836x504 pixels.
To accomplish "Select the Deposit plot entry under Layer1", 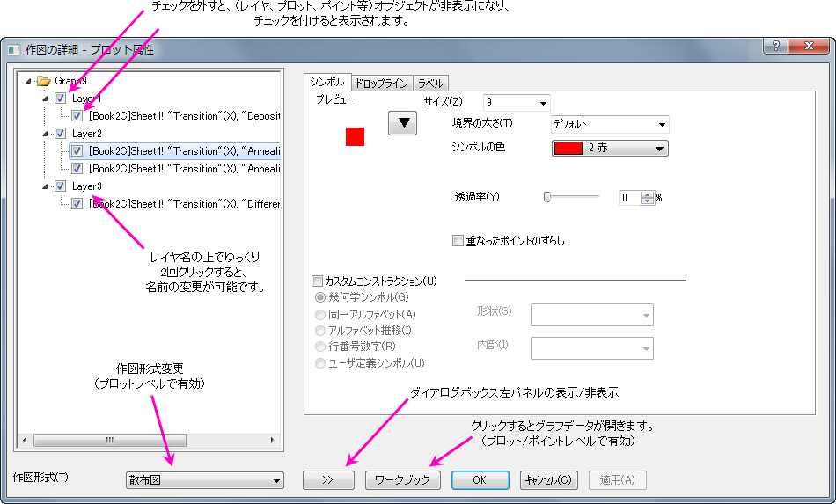I will tap(184, 116).
